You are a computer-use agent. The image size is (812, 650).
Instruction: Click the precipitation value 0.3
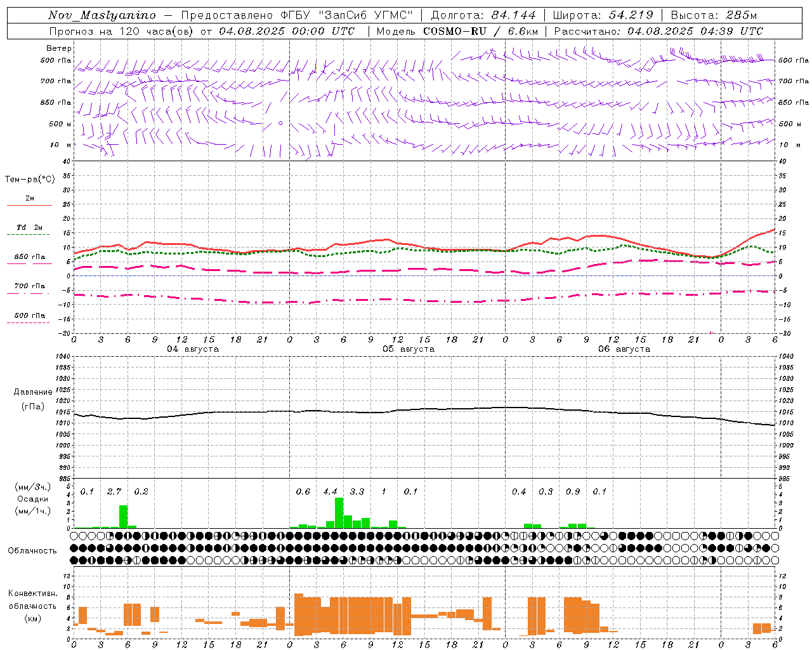[x=546, y=491]
